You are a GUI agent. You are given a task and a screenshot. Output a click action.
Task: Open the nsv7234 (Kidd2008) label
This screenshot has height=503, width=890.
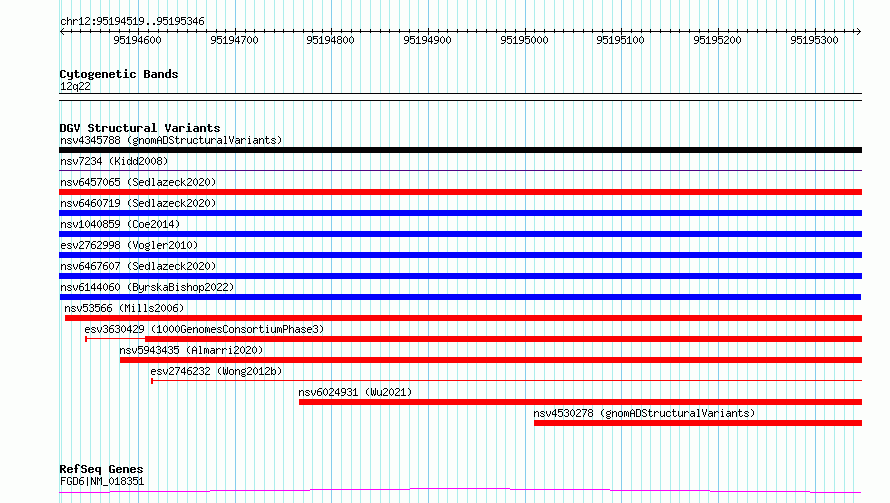click(114, 161)
